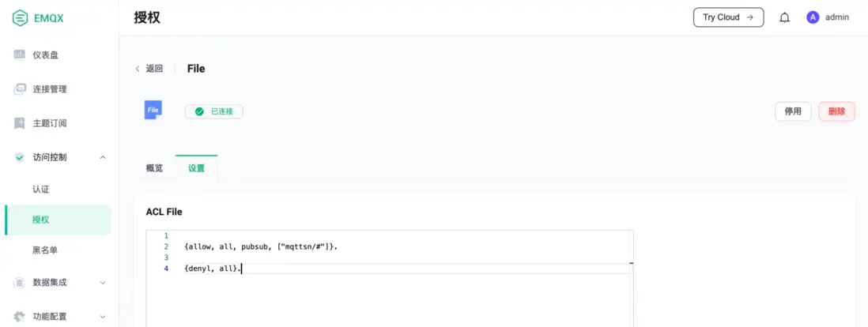Open 黑名单 in the sidebar
Viewport: 868px width, 327px height.
click(45, 250)
